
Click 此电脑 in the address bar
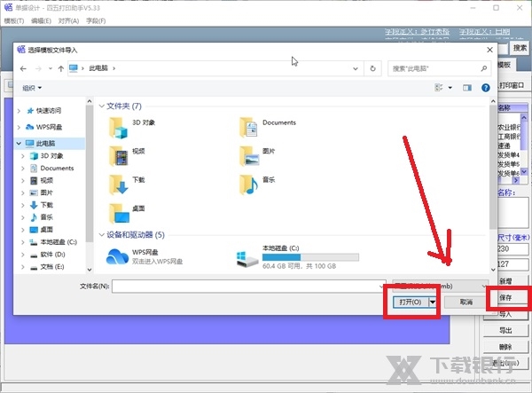click(x=98, y=68)
